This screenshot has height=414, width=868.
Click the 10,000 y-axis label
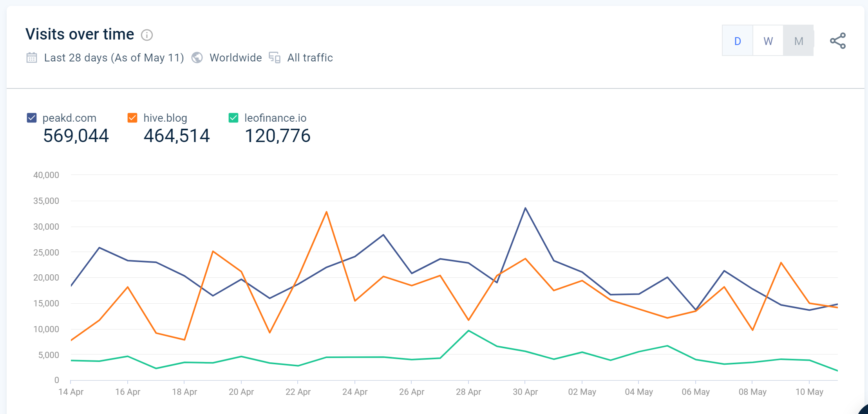click(x=46, y=329)
